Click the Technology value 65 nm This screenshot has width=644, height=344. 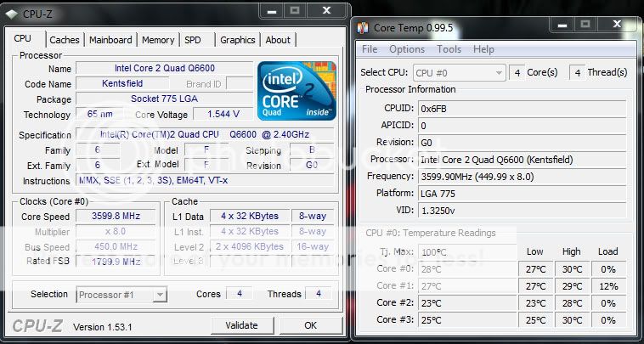pos(99,114)
